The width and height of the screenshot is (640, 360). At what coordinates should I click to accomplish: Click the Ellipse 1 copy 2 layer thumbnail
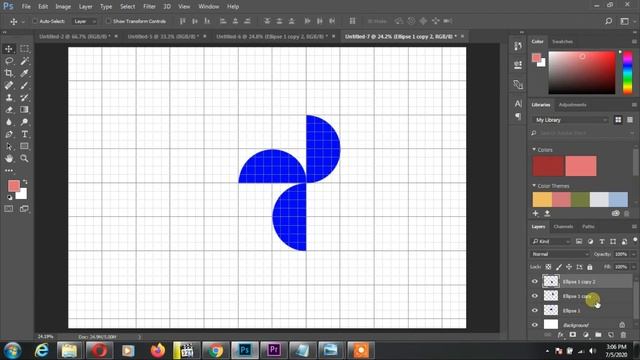click(x=551, y=281)
